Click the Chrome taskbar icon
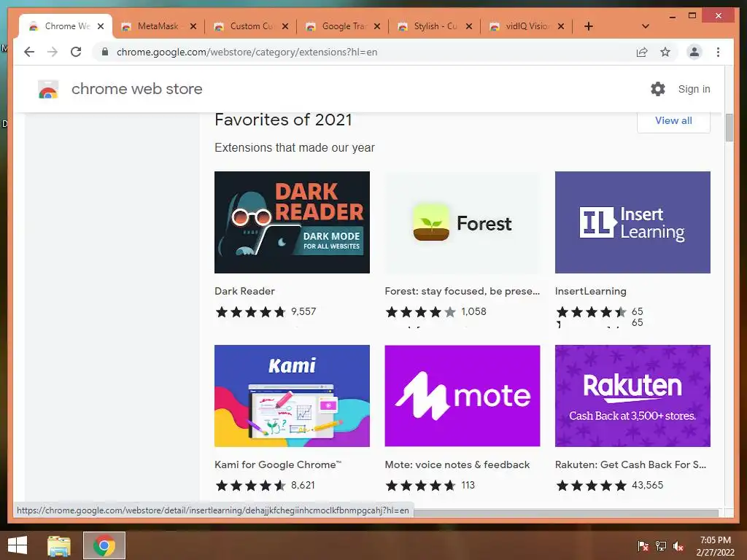 [104, 545]
